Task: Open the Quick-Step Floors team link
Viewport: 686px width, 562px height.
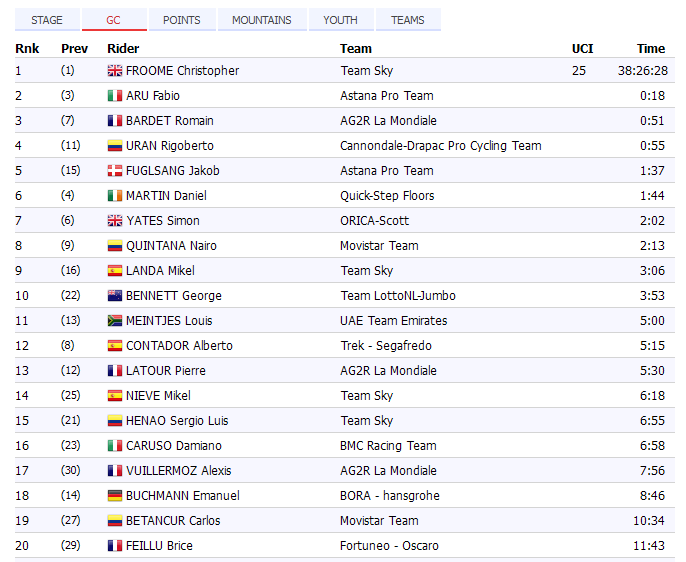Action: point(386,196)
